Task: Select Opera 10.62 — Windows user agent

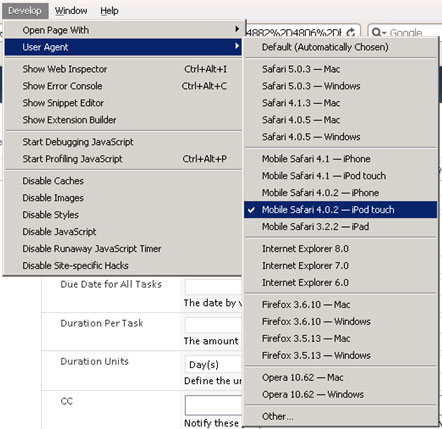Action: point(340,395)
